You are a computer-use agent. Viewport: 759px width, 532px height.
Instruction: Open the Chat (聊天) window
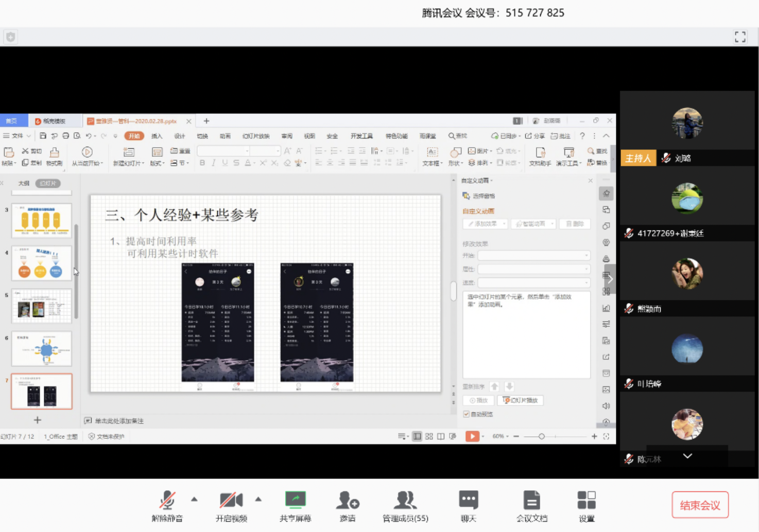[x=468, y=500]
